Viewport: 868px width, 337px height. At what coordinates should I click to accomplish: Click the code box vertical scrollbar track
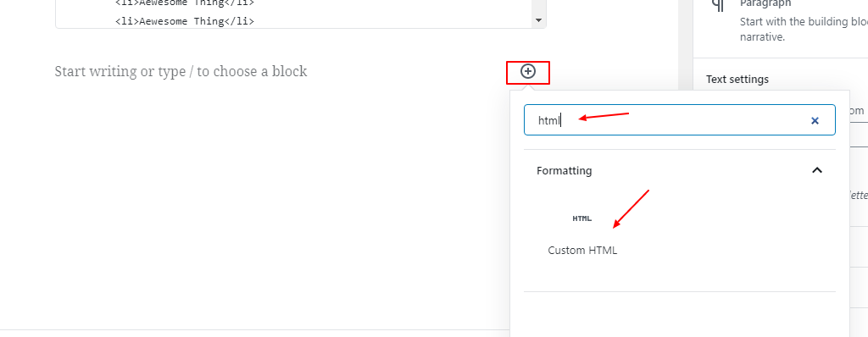coord(538,7)
